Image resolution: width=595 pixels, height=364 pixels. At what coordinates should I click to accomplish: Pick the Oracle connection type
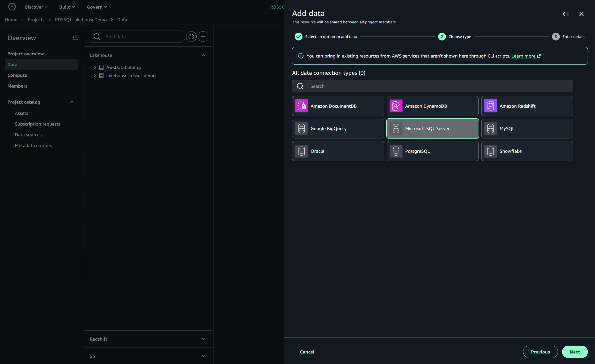coord(338,151)
